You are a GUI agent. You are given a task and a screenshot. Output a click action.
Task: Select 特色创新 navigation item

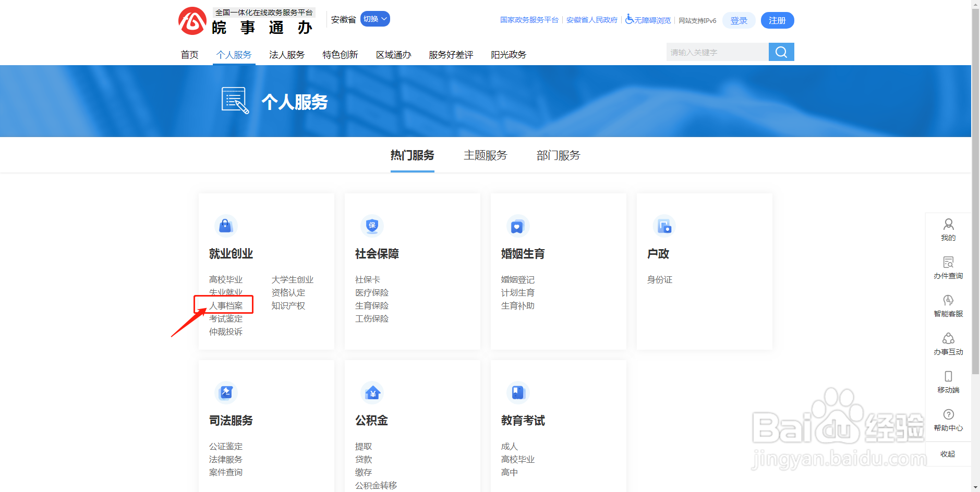tap(340, 55)
